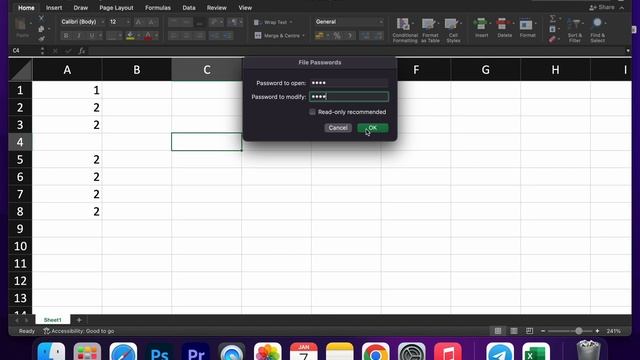Toggle Italic formatting

79,36
